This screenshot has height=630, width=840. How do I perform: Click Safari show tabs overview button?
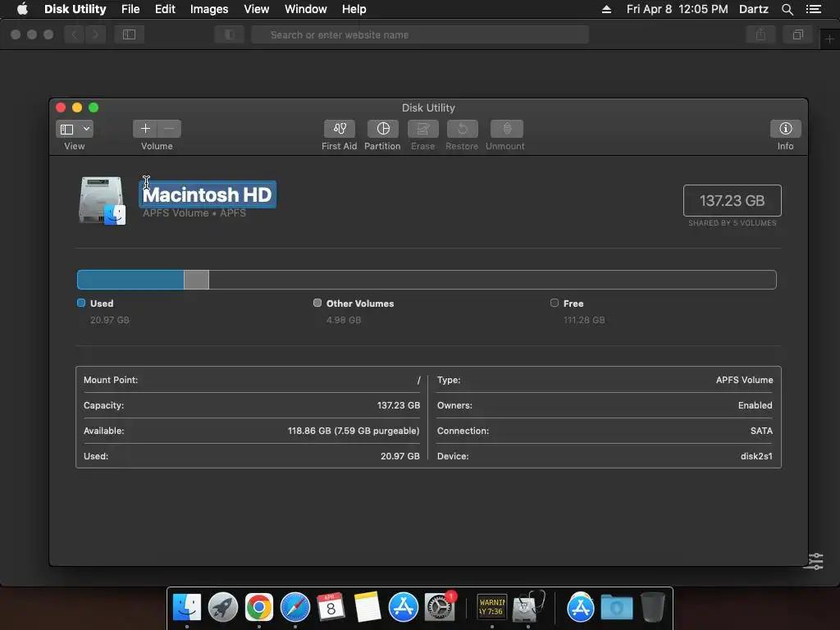pyautogui.click(x=797, y=34)
